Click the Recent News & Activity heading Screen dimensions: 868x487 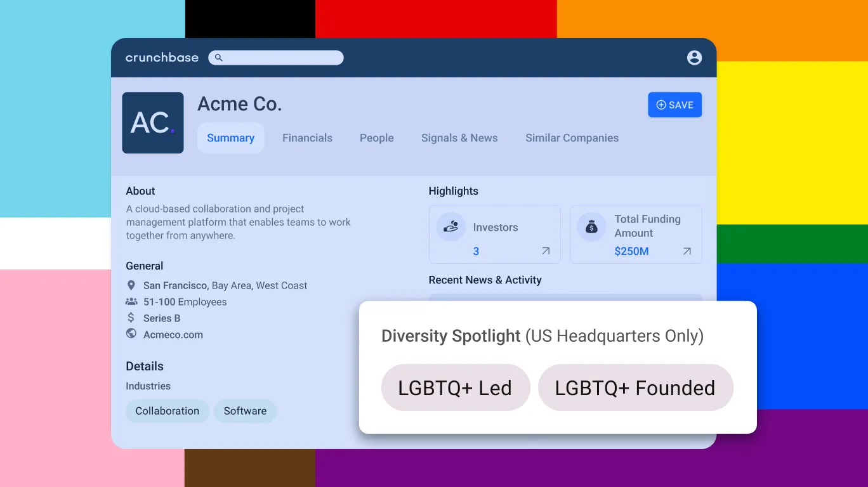[485, 280]
